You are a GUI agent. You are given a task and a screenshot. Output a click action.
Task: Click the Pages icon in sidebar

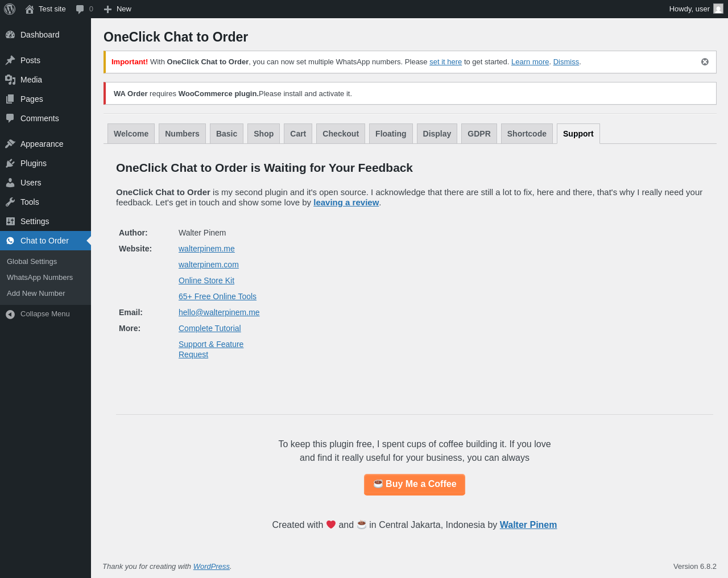[x=10, y=99]
